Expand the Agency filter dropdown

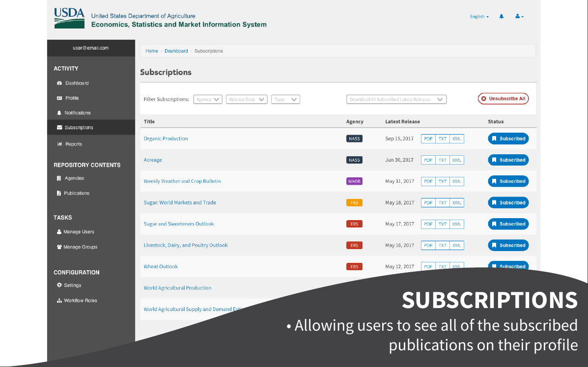coord(208,99)
